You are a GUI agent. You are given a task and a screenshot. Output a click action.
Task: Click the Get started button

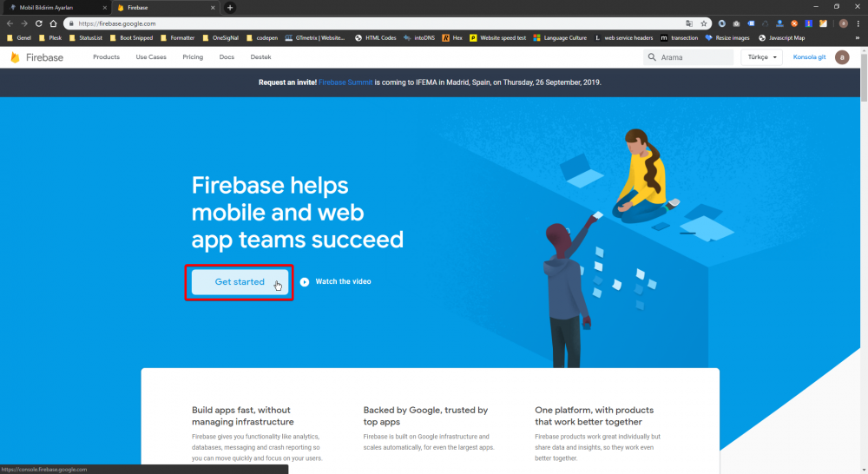[x=240, y=282]
